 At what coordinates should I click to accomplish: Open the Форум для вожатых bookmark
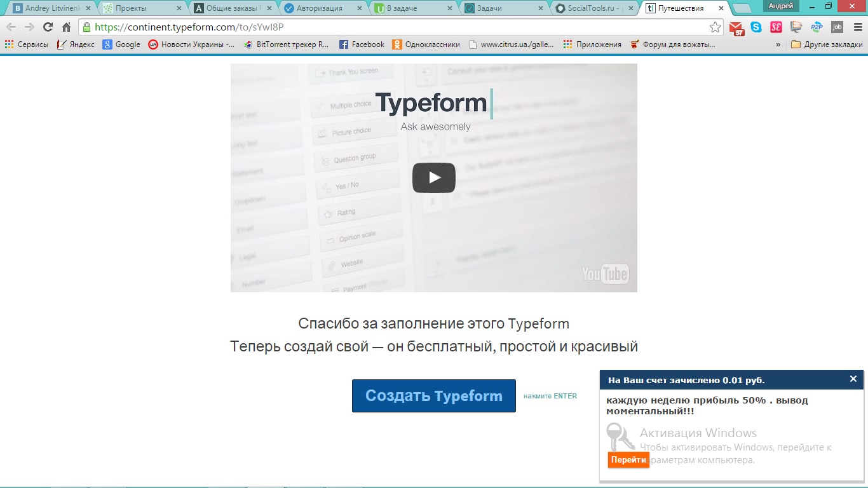point(672,44)
